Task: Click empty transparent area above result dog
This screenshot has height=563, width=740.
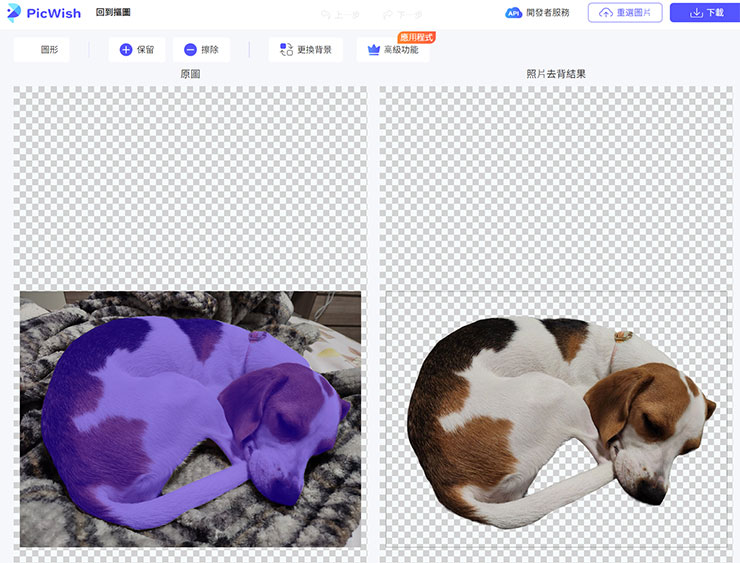Action: 555,190
